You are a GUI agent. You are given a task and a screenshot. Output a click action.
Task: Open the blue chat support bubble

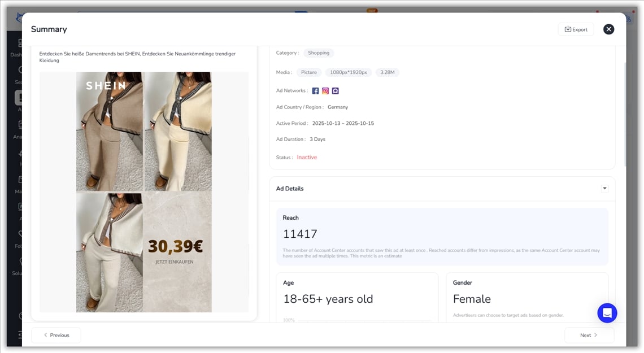tap(607, 312)
